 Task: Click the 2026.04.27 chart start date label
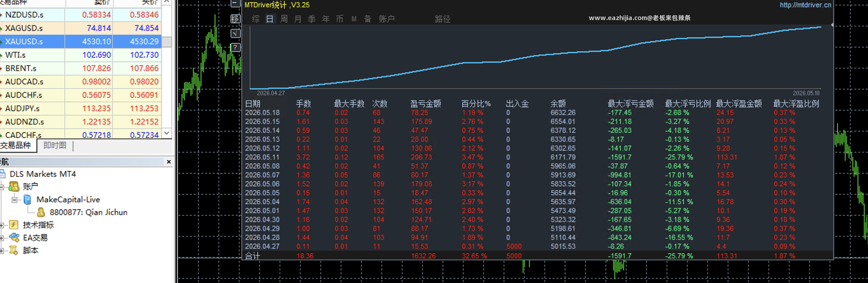271,93
